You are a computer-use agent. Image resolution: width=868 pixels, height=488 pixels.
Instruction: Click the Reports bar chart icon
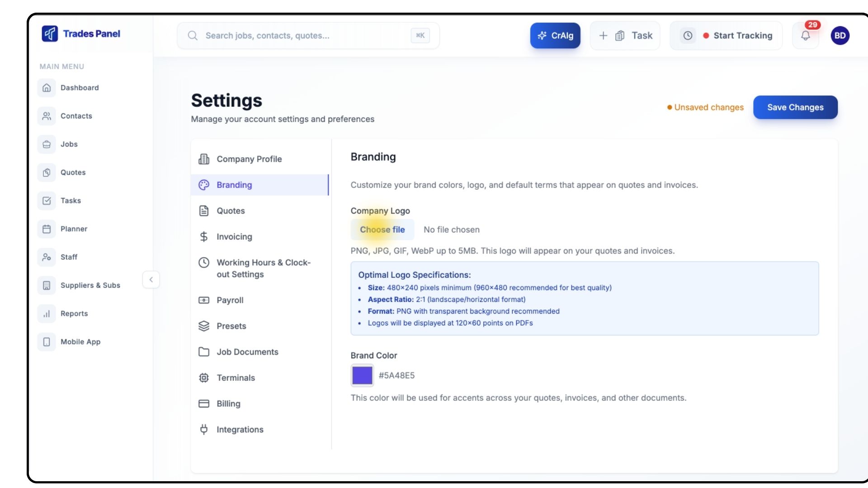(x=47, y=314)
